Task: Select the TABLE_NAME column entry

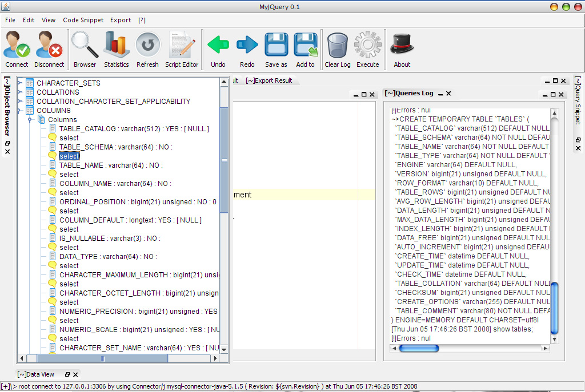Action: pyautogui.click(x=111, y=165)
